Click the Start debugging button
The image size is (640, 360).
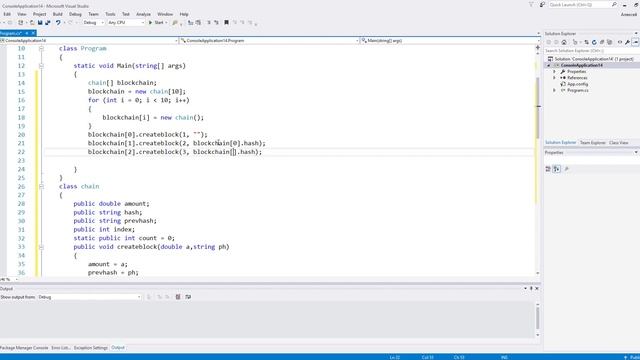click(x=156, y=23)
